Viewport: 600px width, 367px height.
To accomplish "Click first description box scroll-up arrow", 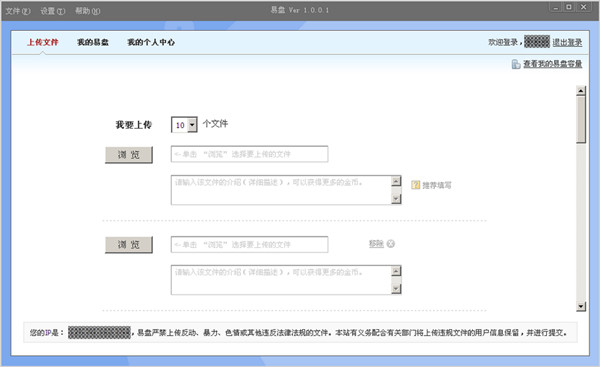I will tap(396, 181).
